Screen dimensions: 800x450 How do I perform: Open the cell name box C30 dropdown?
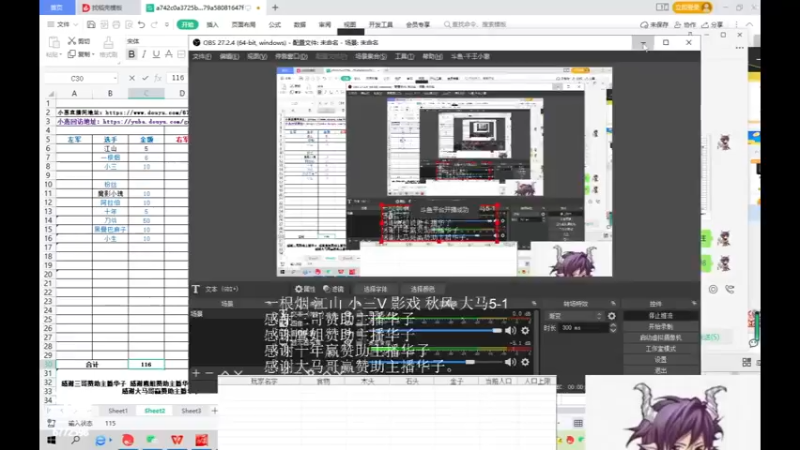(x=115, y=78)
